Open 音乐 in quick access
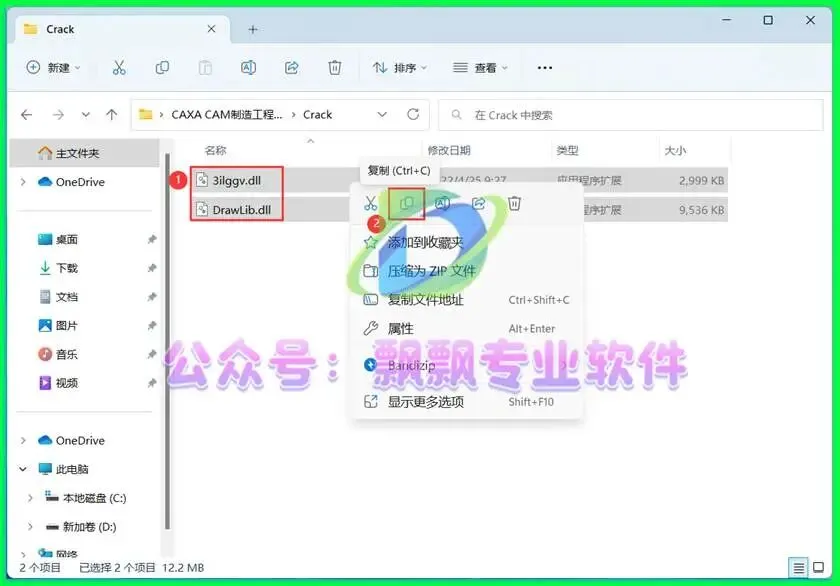840x586 pixels. click(x=67, y=354)
